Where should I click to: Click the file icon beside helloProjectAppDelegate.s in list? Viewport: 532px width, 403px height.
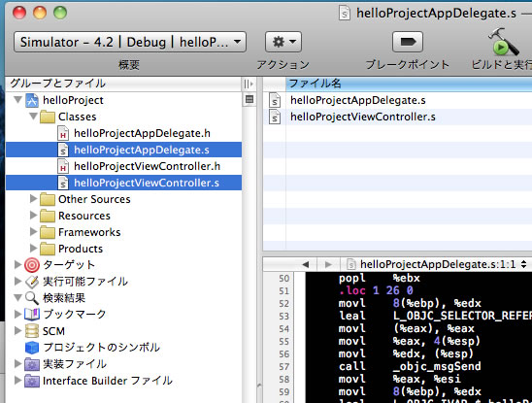click(x=275, y=100)
